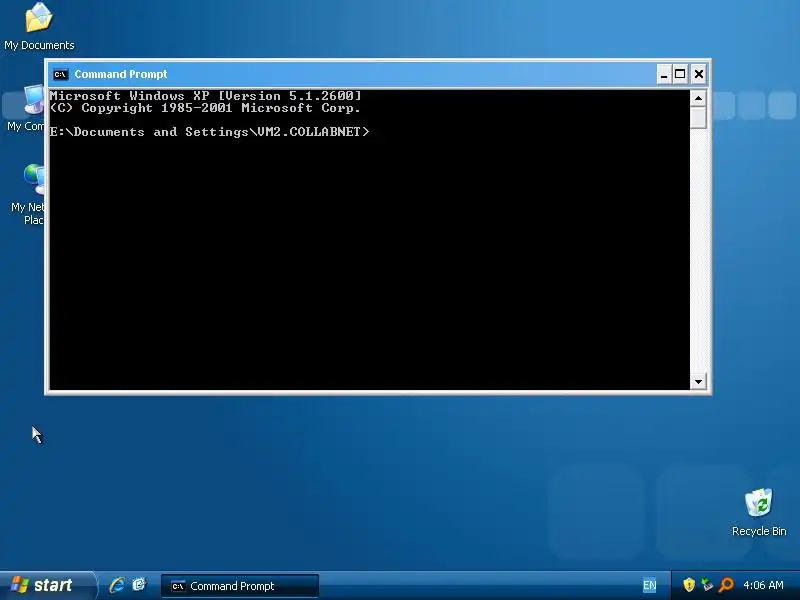Image resolution: width=800 pixels, height=600 pixels.
Task: Click the orange magnifier tray icon
Action: pyautogui.click(x=726, y=585)
